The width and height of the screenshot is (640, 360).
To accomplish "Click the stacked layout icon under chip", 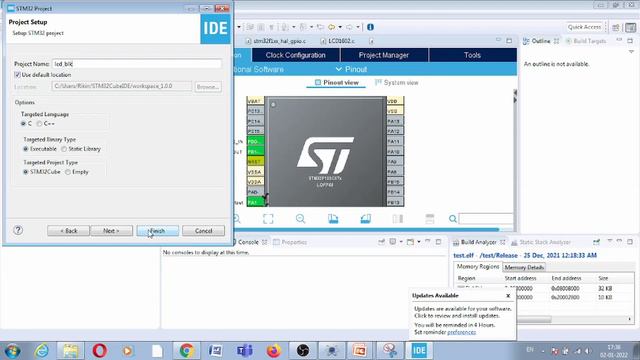I will pos(430,219).
